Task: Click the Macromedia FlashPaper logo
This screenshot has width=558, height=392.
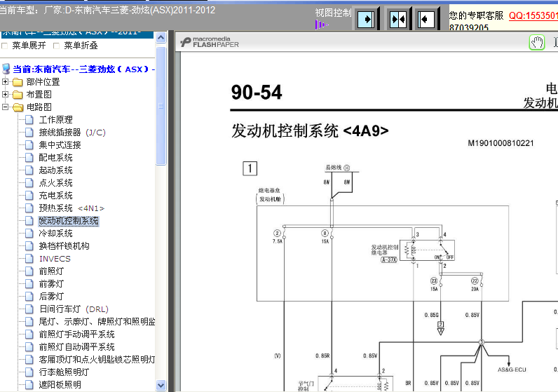Action: tap(210, 42)
